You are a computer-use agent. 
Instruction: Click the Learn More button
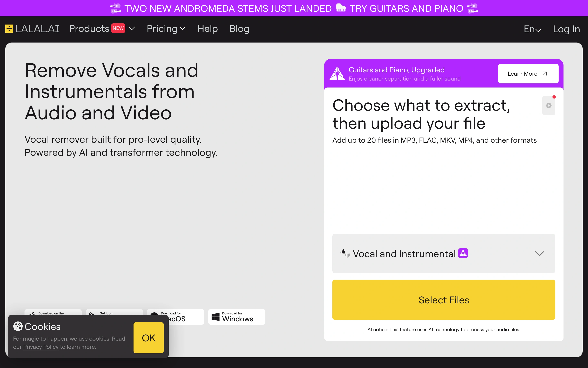pos(528,74)
